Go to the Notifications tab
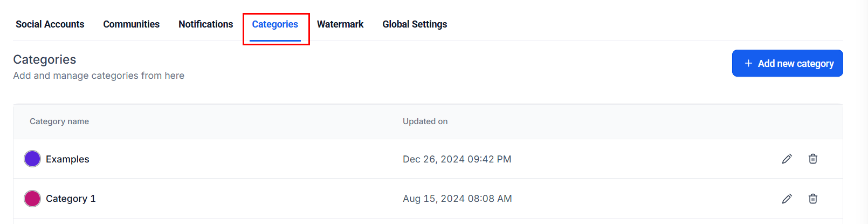The height and width of the screenshot is (224, 868). [205, 24]
